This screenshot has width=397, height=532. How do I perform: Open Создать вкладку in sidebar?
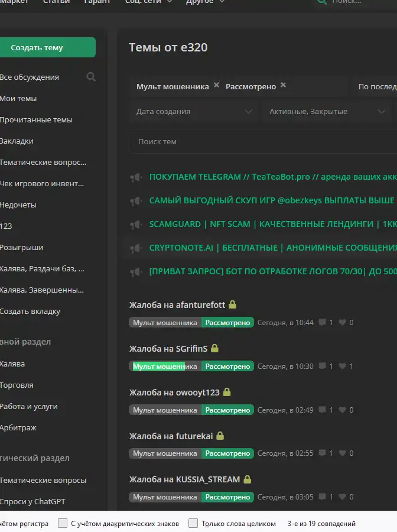(30, 311)
